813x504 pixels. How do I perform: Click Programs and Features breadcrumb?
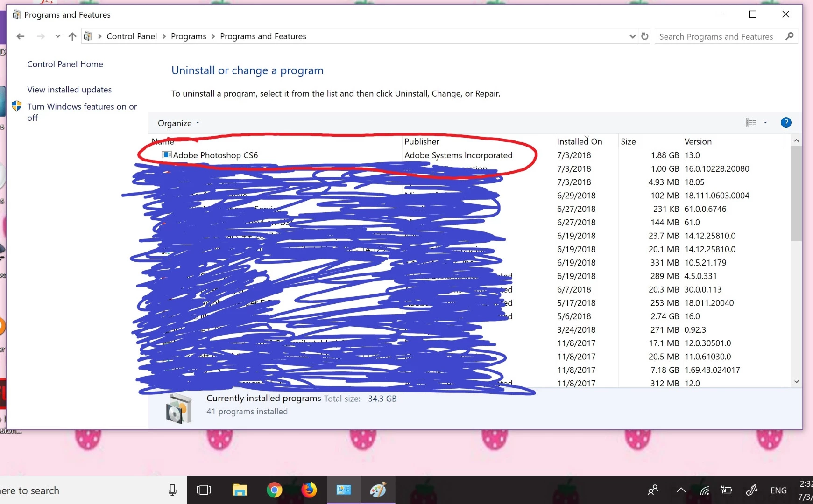click(263, 36)
